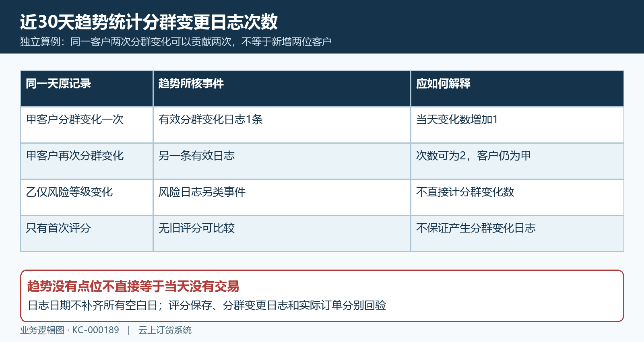Click the red heading 趋势没有点位不直接等于当天没有交易

click(x=133, y=286)
